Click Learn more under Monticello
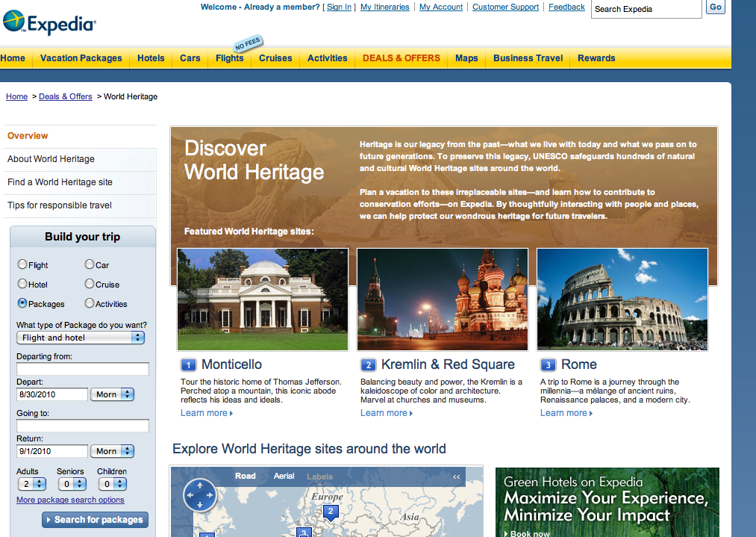 tap(207, 413)
